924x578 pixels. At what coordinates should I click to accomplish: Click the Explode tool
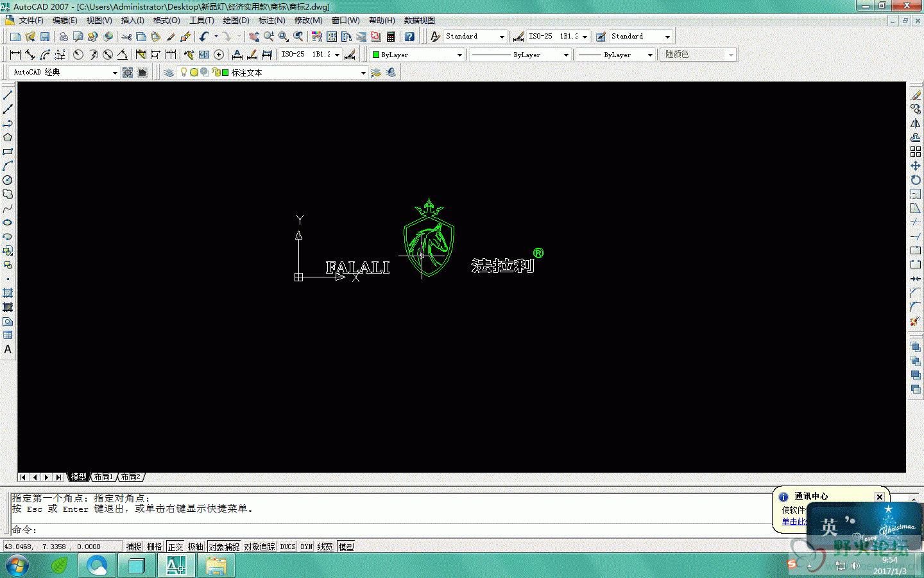click(916, 321)
